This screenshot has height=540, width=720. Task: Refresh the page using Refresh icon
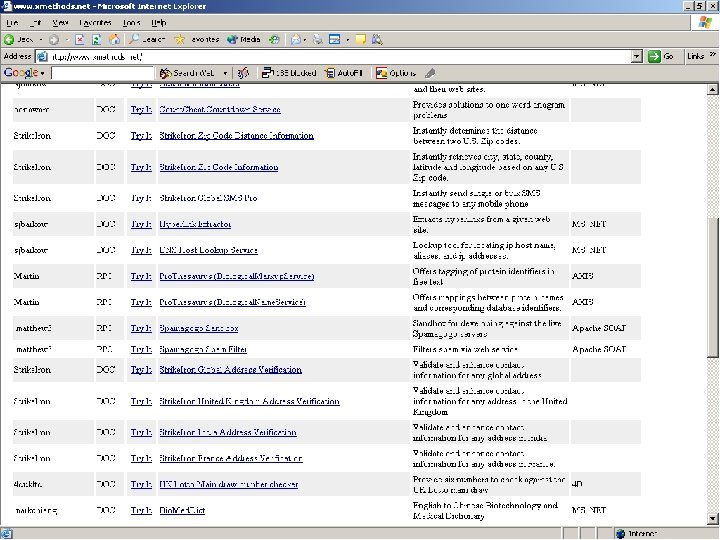click(x=96, y=39)
